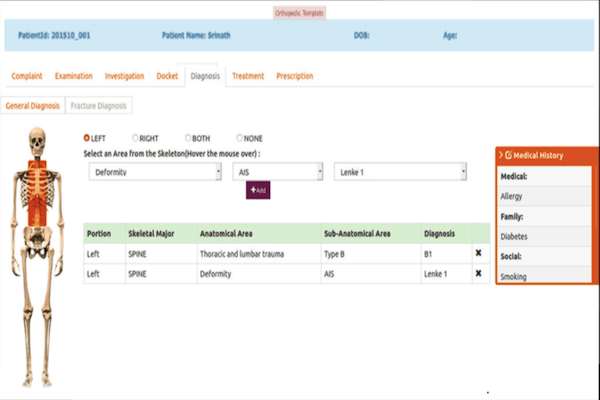Switch to the Complaint tab
The height and width of the screenshot is (400, 600).
pyautogui.click(x=27, y=76)
